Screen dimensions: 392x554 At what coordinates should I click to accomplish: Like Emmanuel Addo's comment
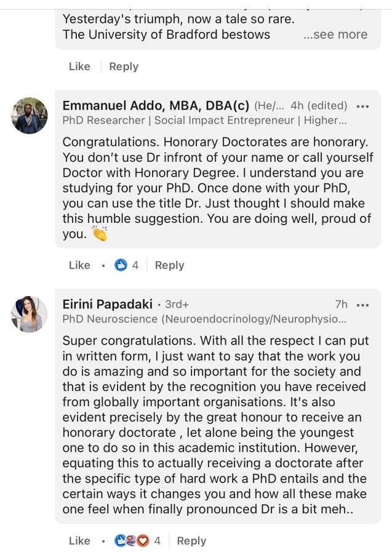(79, 265)
